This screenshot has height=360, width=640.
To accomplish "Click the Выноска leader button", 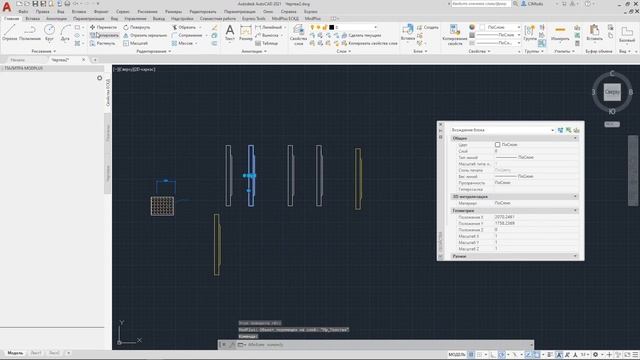I will point(267,35).
